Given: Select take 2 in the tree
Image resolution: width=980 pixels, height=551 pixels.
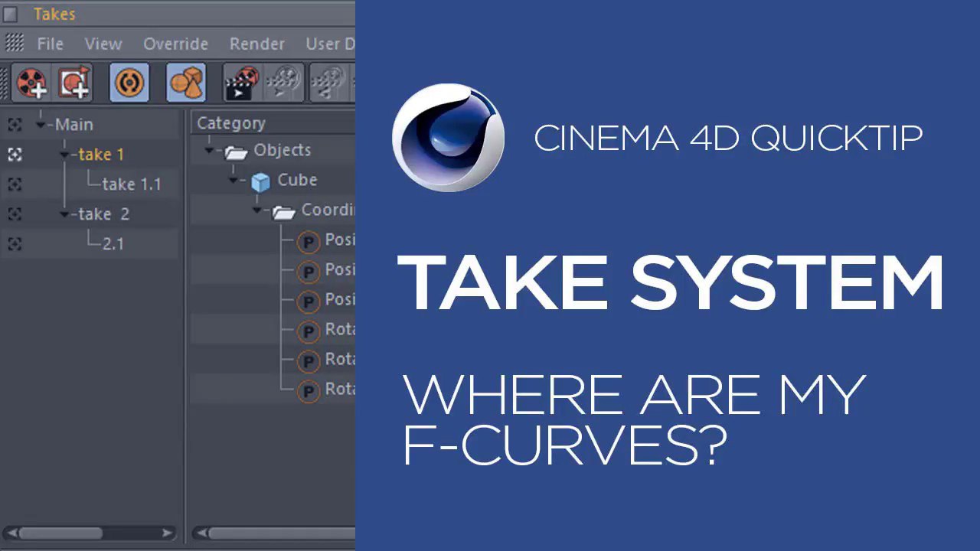Looking at the screenshot, I should tap(104, 214).
